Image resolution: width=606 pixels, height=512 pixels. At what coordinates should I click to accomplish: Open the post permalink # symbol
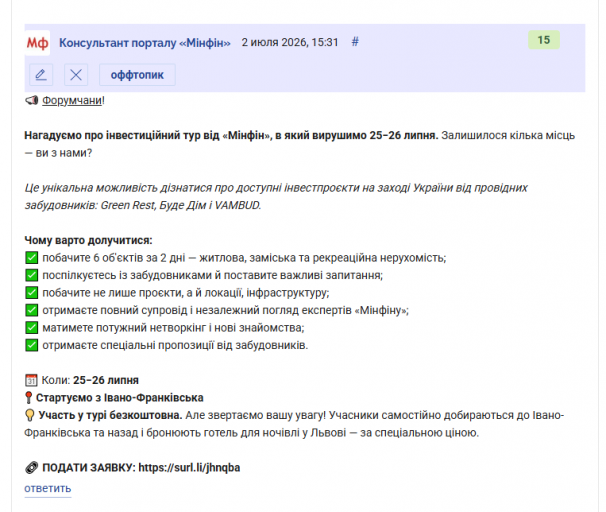[x=355, y=42]
